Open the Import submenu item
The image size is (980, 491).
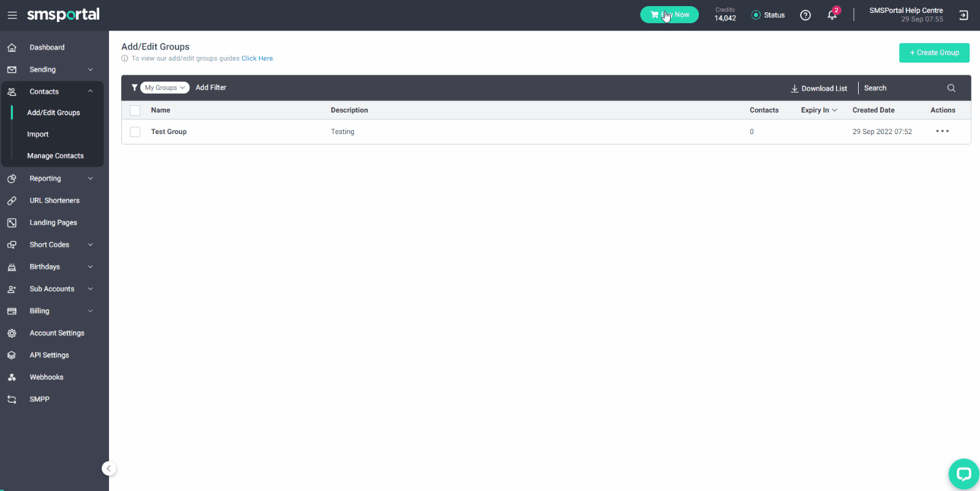click(38, 134)
